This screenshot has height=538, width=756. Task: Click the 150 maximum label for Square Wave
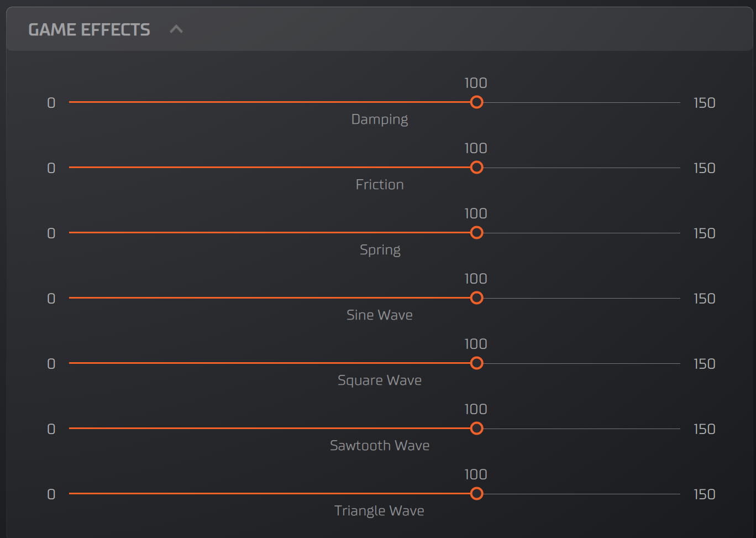pyautogui.click(x=704, y=364)
